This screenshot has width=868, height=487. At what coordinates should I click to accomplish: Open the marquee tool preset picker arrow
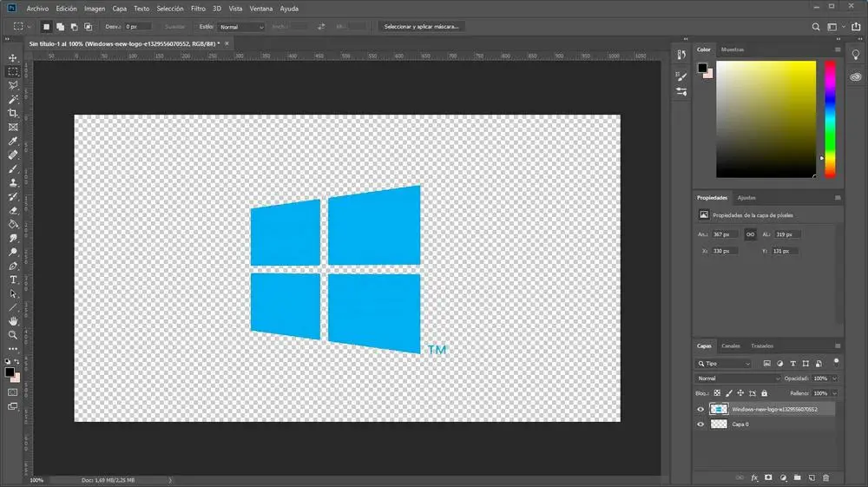(x=29, y=27)
